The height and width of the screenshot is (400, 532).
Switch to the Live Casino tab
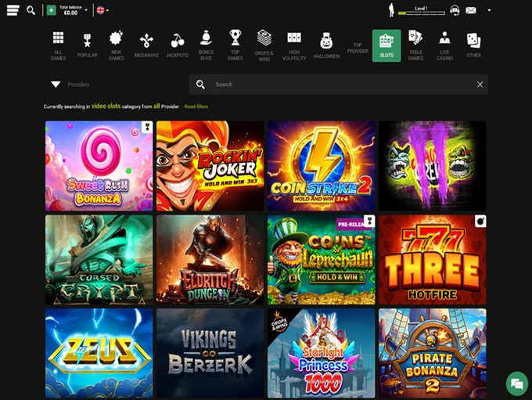tap(444, 45)
